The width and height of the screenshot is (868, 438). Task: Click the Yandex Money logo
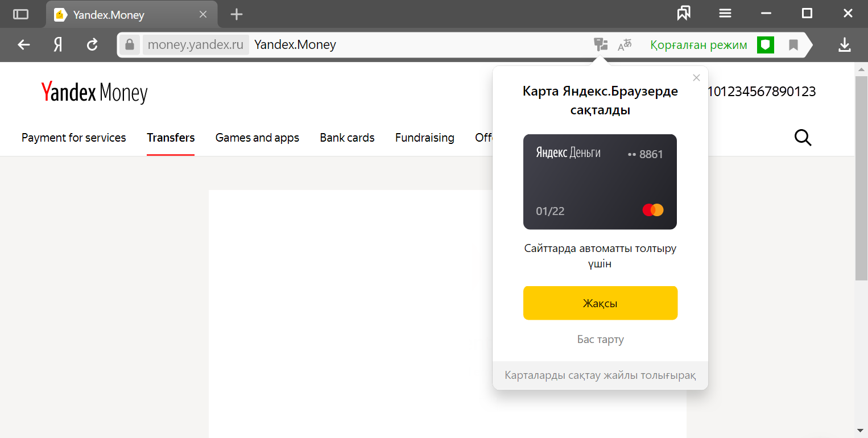[94, 93]
